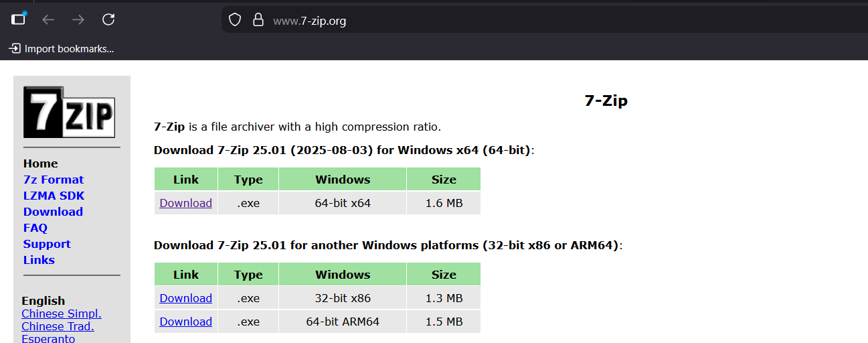Visit the Support page
The width and height of the screenshot is (868, 343).
[x=47, y=244]
